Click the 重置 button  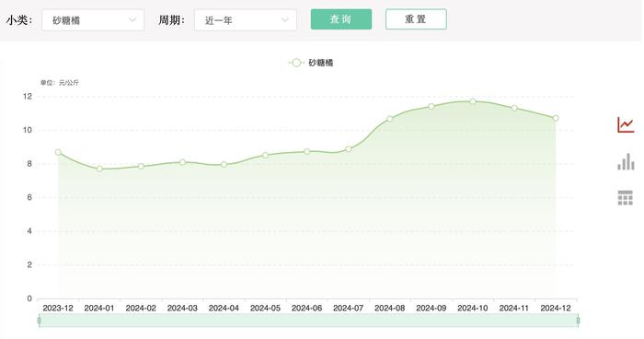[x=416, y=19]
